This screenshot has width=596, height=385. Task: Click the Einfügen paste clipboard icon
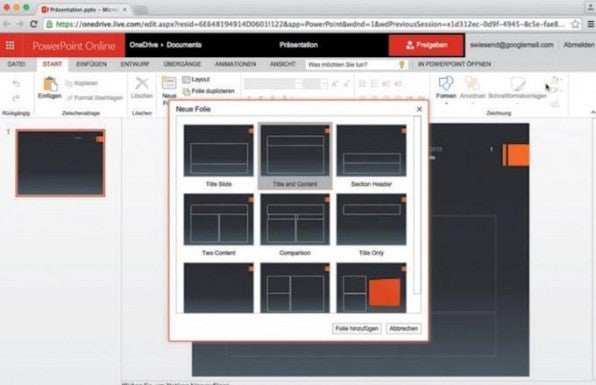point(50,84)
